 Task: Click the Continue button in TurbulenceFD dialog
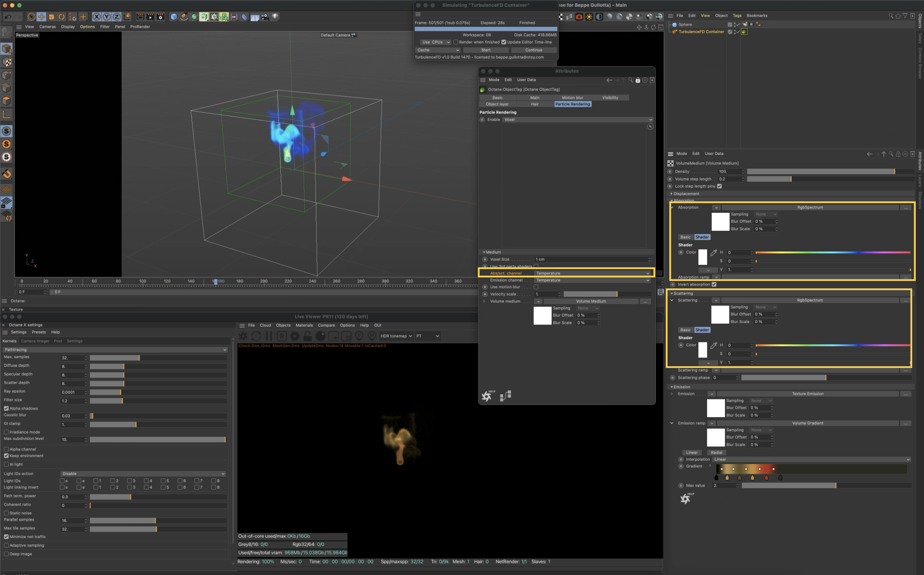pyautogui.click(x=534, y=50)
